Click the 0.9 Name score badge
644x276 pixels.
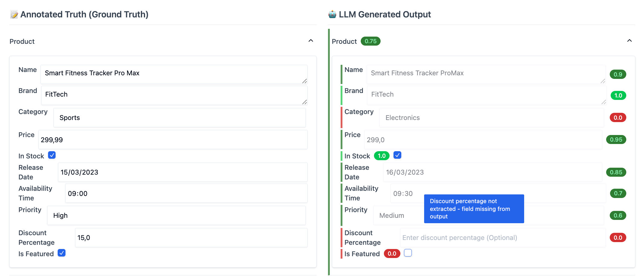pyautogui.click(x=618, y=74)
